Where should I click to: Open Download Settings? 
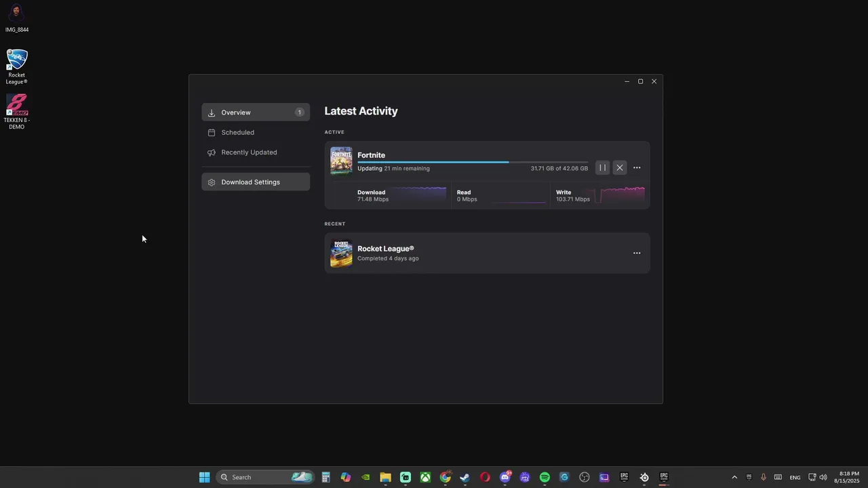click(256, 182)
